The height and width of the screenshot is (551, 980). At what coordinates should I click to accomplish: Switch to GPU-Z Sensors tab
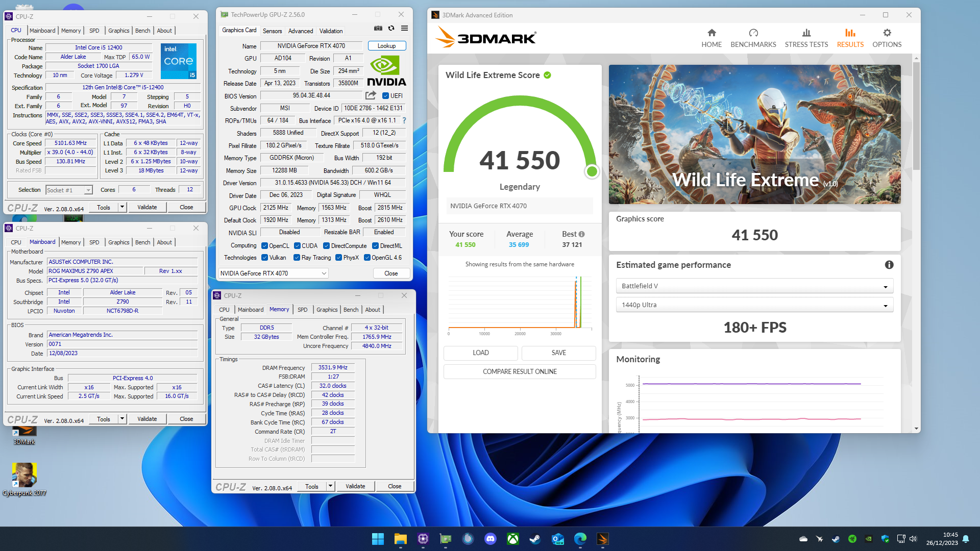click(272, 31)
